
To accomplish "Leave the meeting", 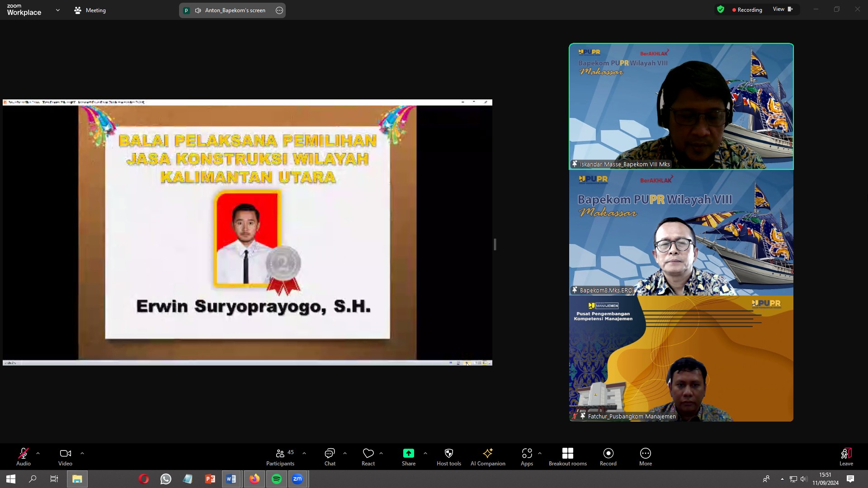I will pos(846,456).
